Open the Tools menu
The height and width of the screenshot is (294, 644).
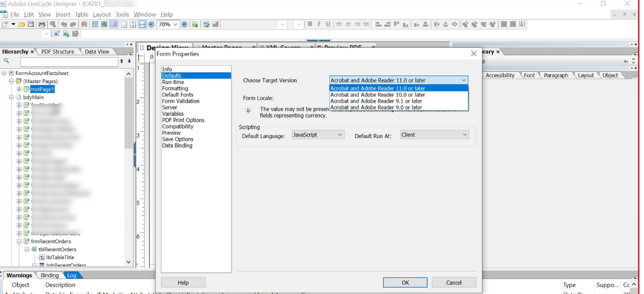(x=122, y=14)
